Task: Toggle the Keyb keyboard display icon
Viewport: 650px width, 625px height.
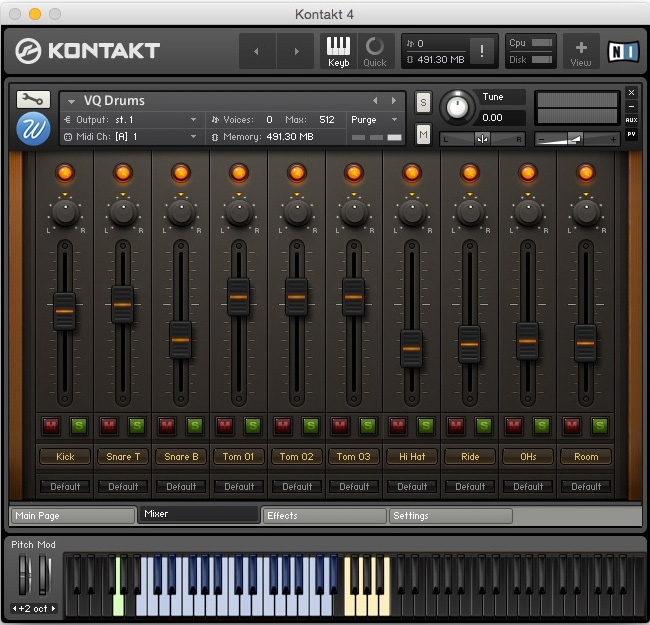Action: (338, 51)
